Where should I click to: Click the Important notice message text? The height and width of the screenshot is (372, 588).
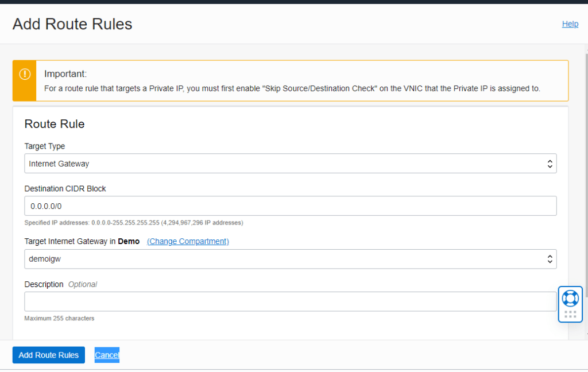(x=292, y=89)
